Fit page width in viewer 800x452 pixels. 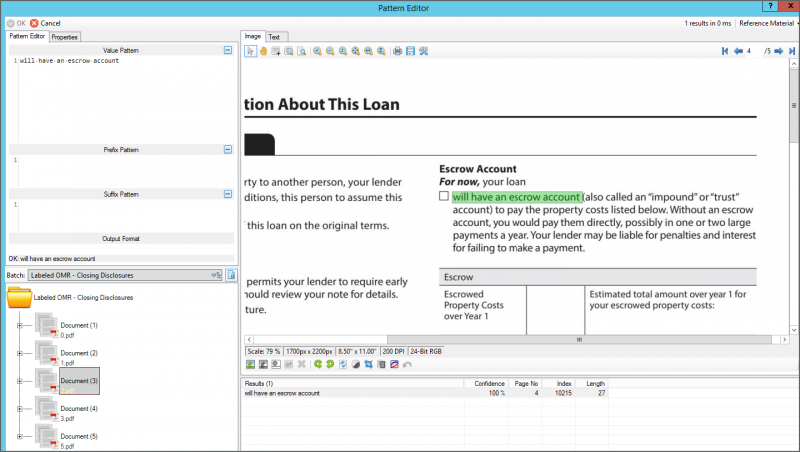pos(368,51)
